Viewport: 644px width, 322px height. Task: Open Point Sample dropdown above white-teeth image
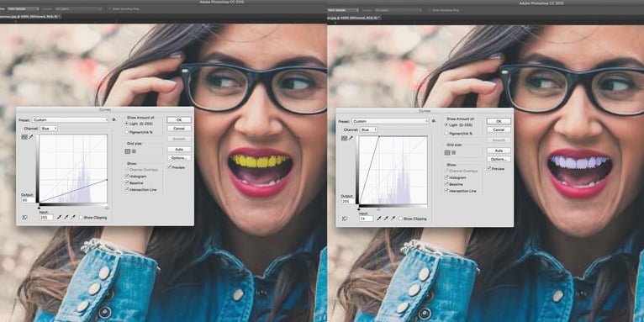click(x=343, y=9)
